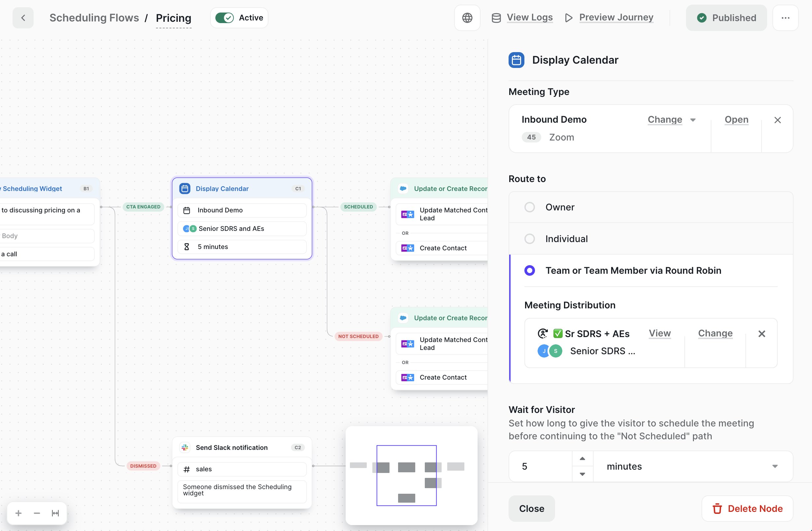This screenshot has width=812, height=531.
Task: Click the Published status button
Action: (726, 18)
